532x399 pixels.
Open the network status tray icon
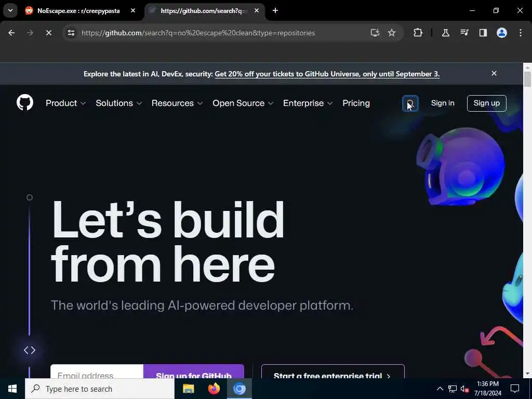(x=453, y=389)
